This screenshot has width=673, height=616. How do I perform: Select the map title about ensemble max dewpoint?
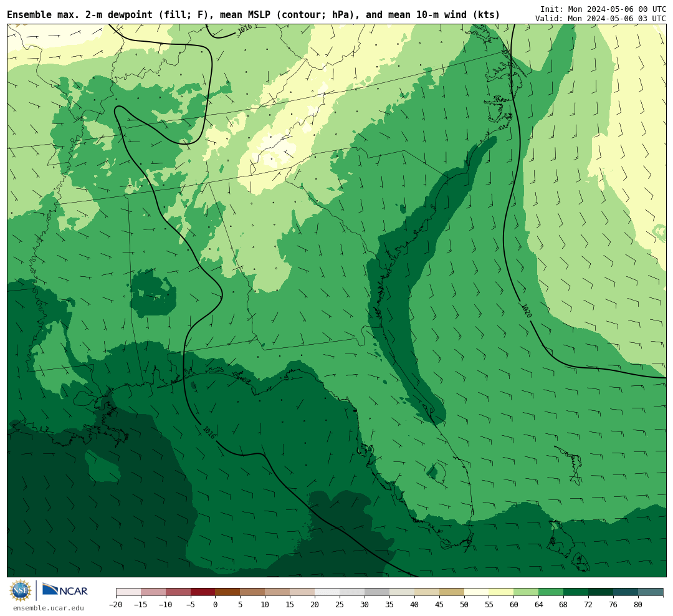253,15
